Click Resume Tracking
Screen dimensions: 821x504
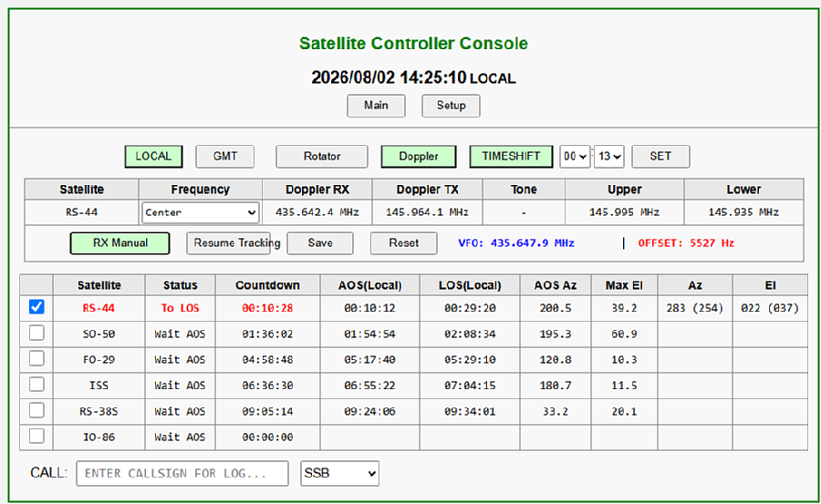click(228, 243)
